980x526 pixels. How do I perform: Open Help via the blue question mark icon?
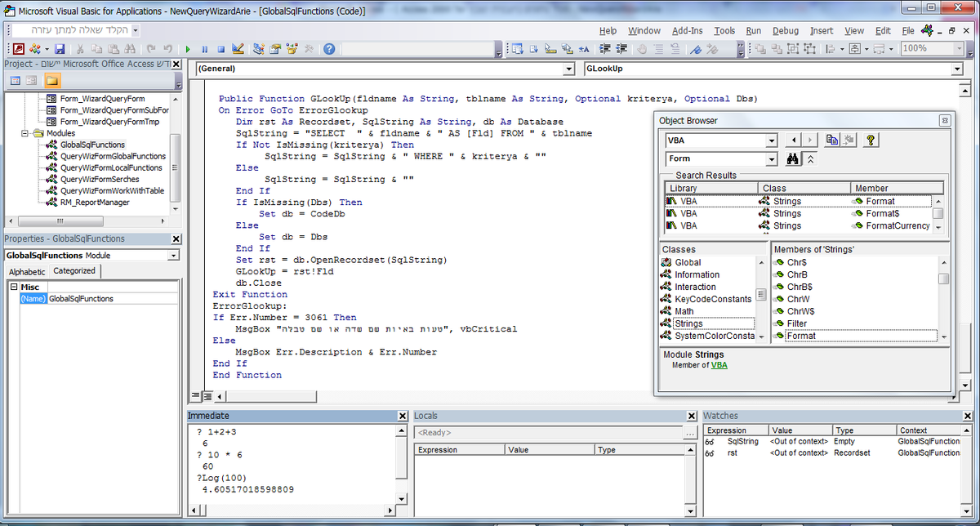pyautogui.click(x=328, y=49)
